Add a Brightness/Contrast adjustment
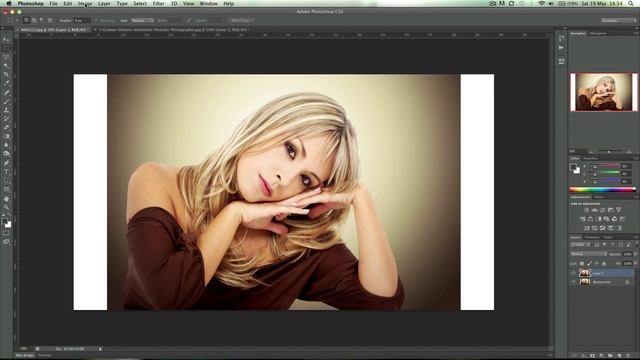This screenshot has width=640, height=360. [587, 210]
